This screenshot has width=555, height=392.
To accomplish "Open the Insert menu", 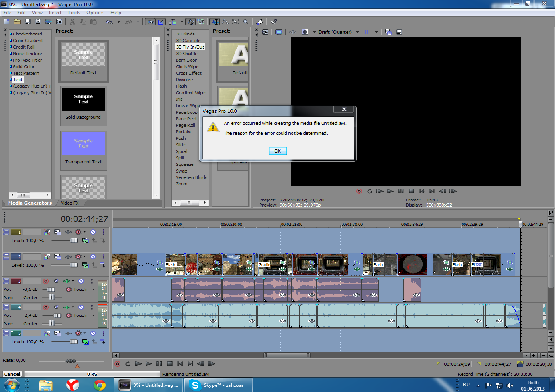I will pyautogui.click(x=55, y=12).
